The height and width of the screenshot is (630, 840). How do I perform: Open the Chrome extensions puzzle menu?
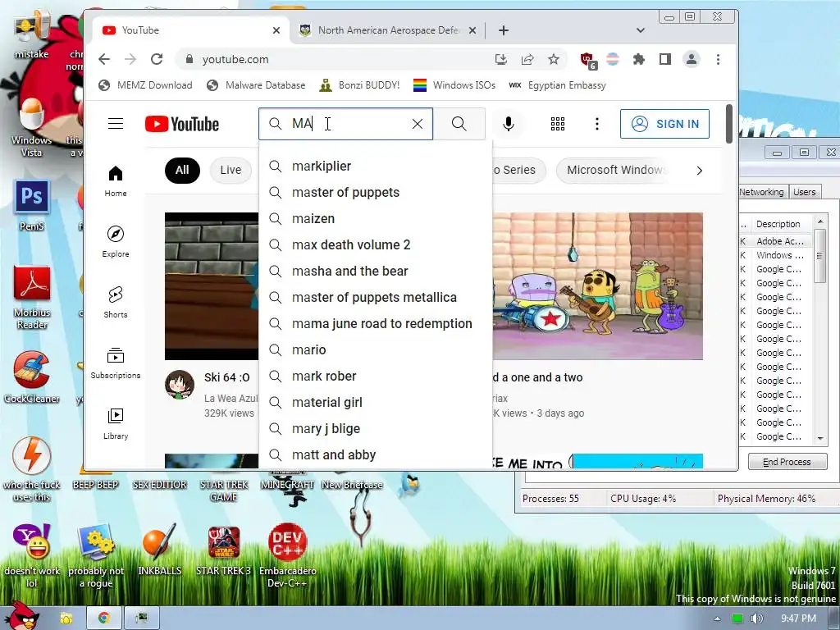tap(638, 59)
